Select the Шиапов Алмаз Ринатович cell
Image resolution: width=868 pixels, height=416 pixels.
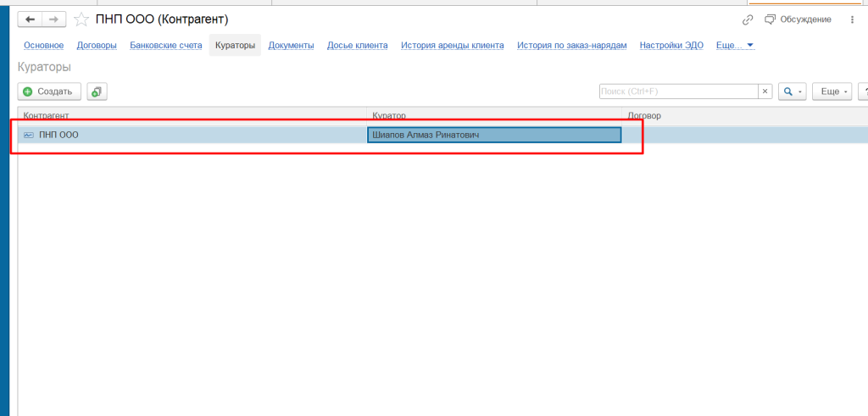point(494,135)
